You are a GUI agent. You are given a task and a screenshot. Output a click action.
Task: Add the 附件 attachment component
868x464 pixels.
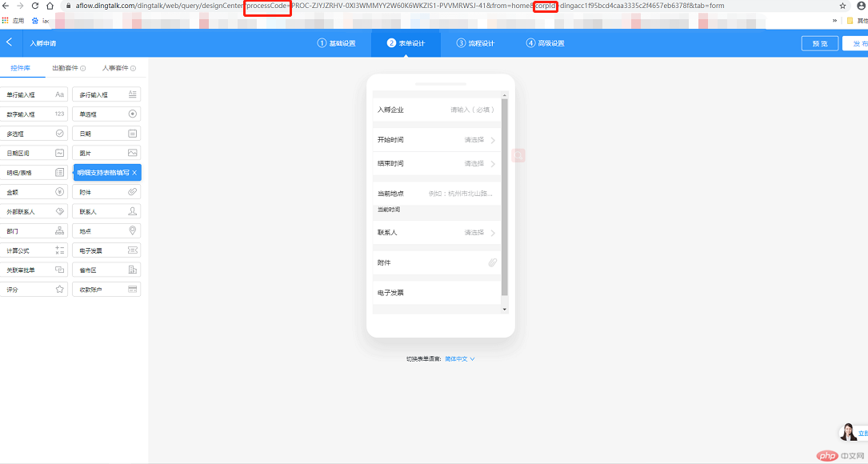tap(105, 191)
